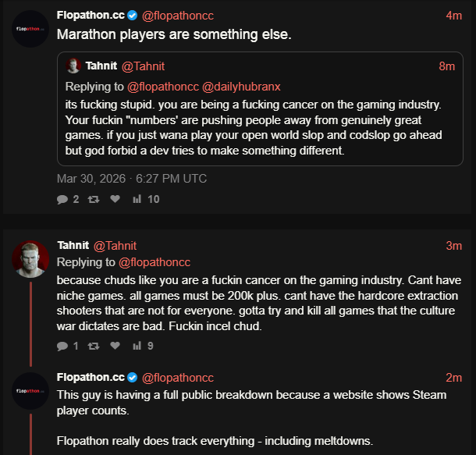The height and width of the screenshot is (455, 476).
Task: Click Tahnit's large profile avatar
Action: click(x=31, y=258)
